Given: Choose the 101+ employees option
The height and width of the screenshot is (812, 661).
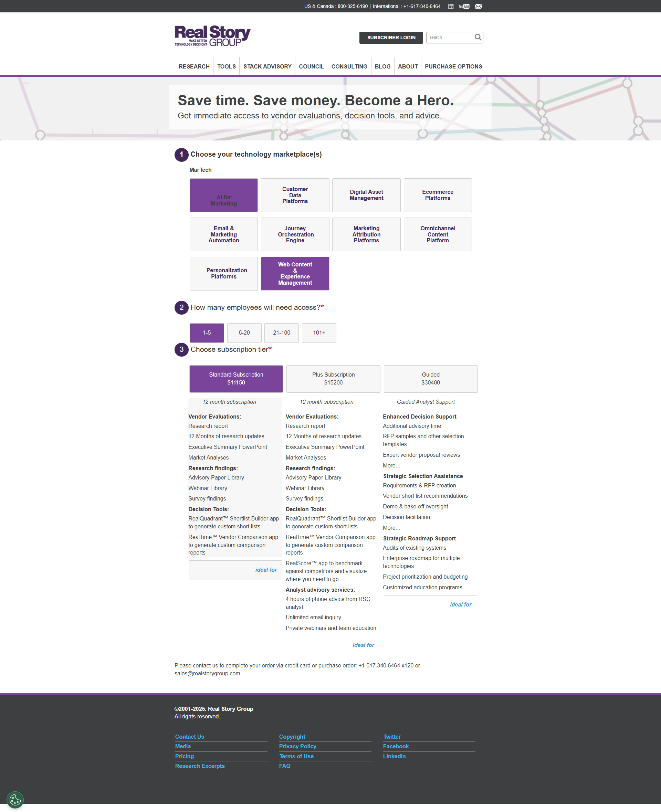Looking at the screenshot, I should tap(319, 333).
